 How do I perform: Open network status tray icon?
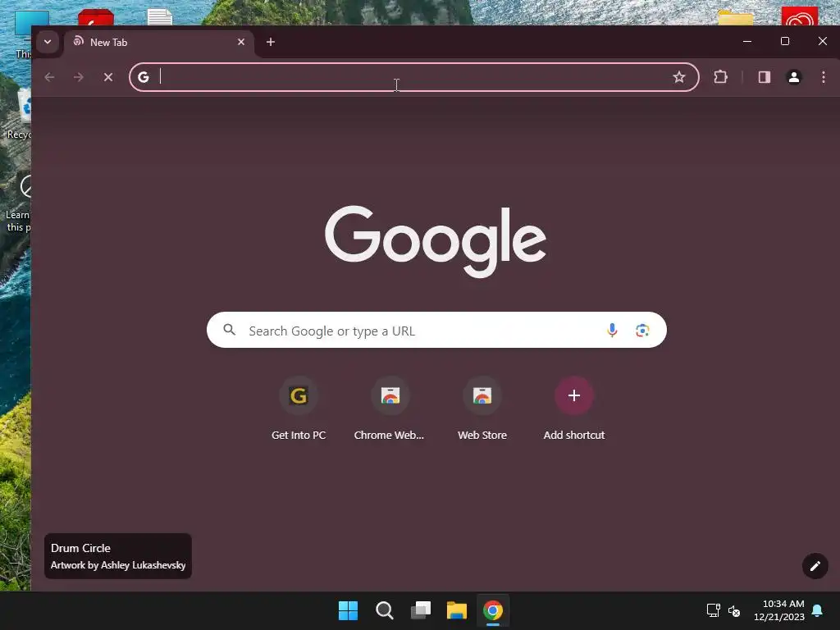[713, 610]
